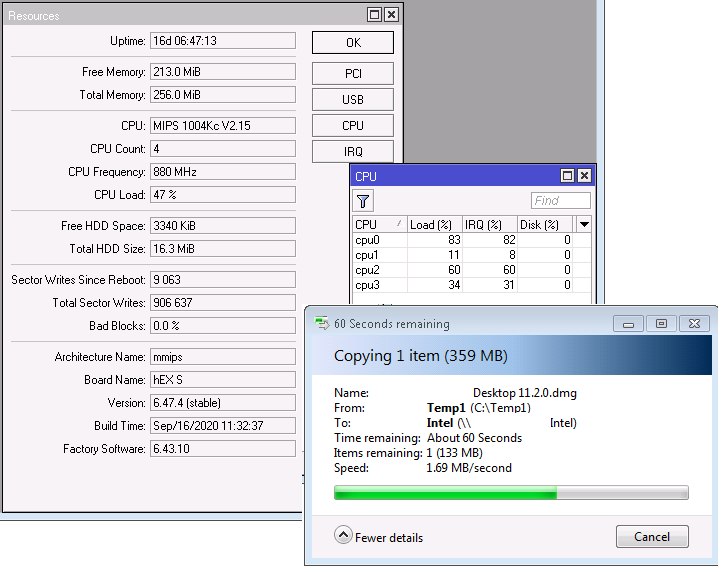721x572 pixels.
Task: Click the Free Memory field 213.0 MiB
Action: pyautogui.click(x=223, y=72)
